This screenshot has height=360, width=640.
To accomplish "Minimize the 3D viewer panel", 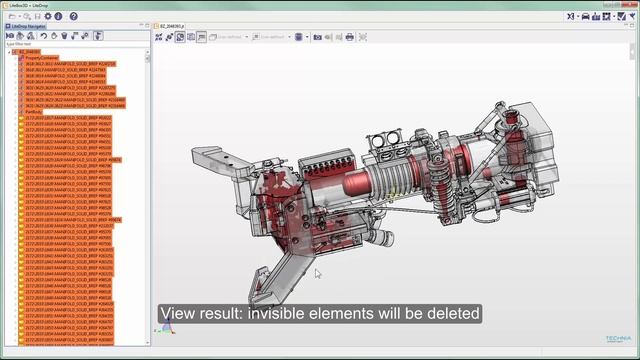I will 626,25.
